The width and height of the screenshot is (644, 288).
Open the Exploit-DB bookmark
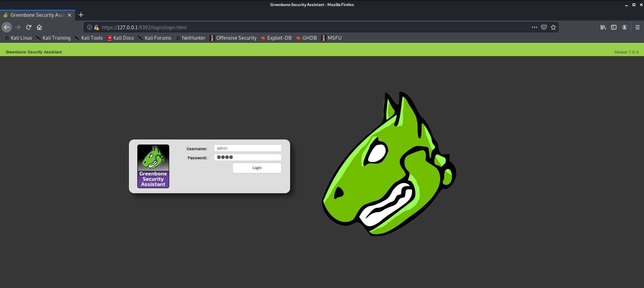click(x=276, y=38)
